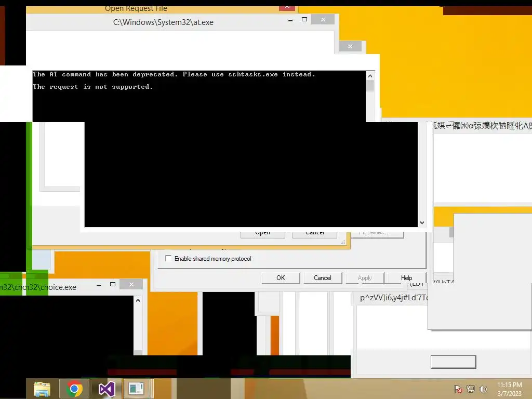Click the greyed-out Apply button
Screen dimensions: 532x399
coord(365,278)
